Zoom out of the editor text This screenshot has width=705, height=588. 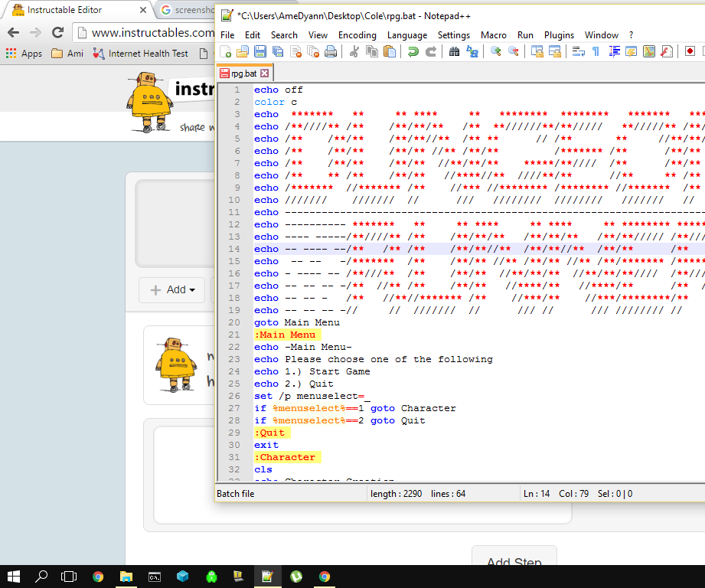pos(513,52)
